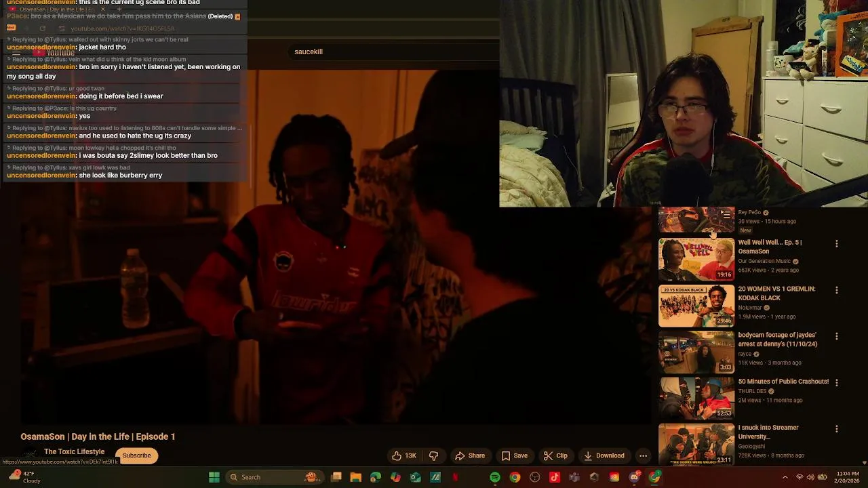Screen dimensions: 868x488
Task: Open more actions menu beside Download
Action: (643, 455)
